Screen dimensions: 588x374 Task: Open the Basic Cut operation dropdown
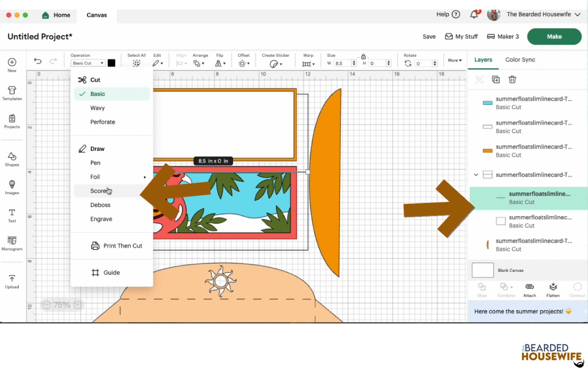[x=88, y=63]
